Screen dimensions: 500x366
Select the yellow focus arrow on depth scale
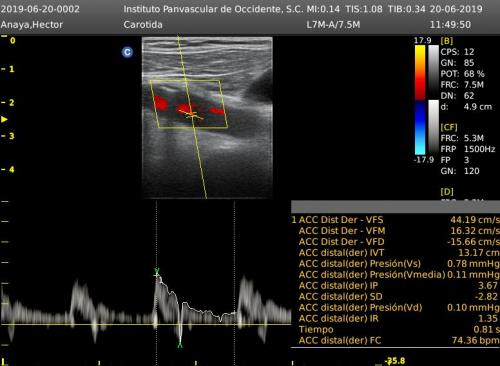4,119
